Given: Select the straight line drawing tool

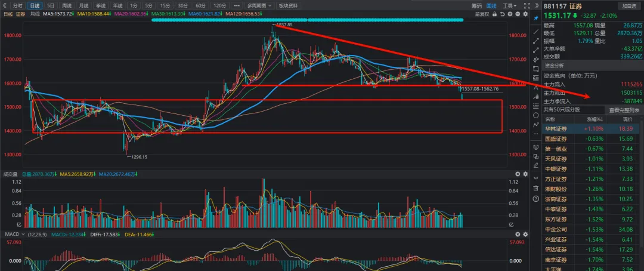Looking at the screenshot, I should coord(535,32).
